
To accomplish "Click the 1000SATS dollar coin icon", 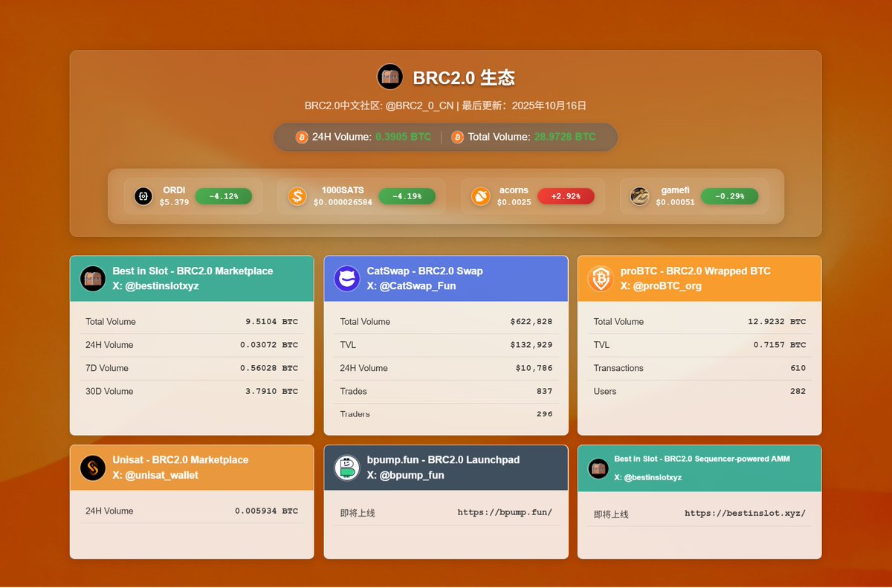I will pos(298,196).
